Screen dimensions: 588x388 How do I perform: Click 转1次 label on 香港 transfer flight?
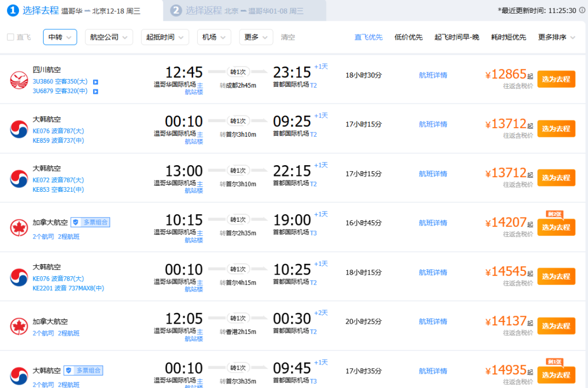(x=238, y=318)
